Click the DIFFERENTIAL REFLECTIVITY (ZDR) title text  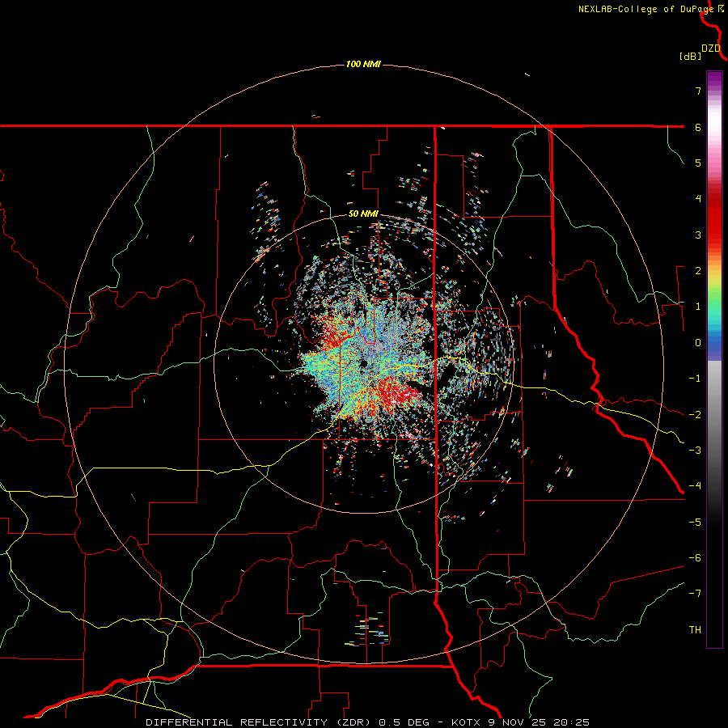pyautogui.click(x=260, y=722)
